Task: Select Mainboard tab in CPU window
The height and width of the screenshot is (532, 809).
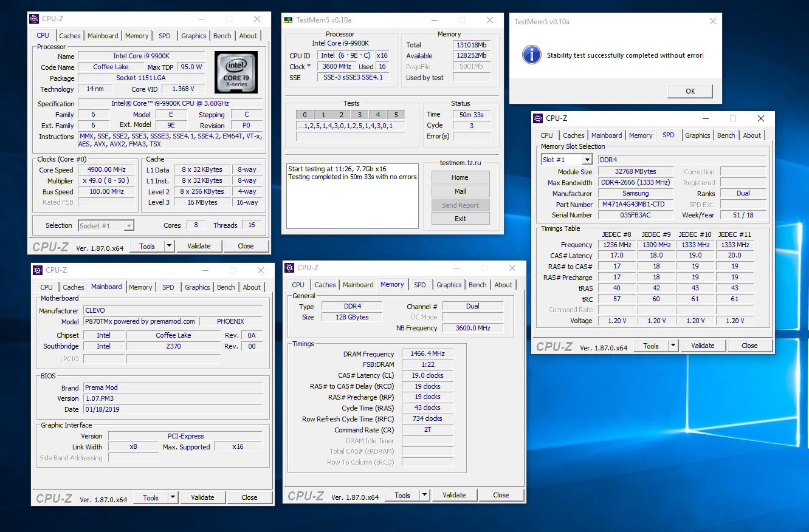Action: (103, 36)
